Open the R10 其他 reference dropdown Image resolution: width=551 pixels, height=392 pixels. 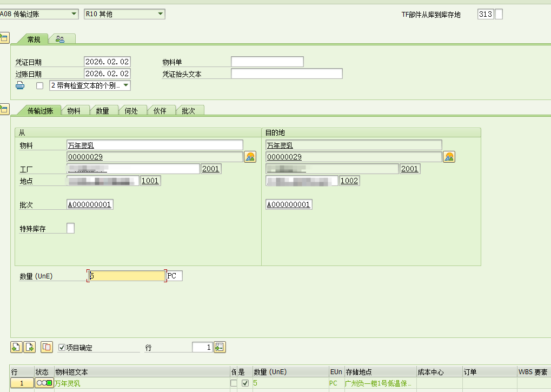coord(161,14)
